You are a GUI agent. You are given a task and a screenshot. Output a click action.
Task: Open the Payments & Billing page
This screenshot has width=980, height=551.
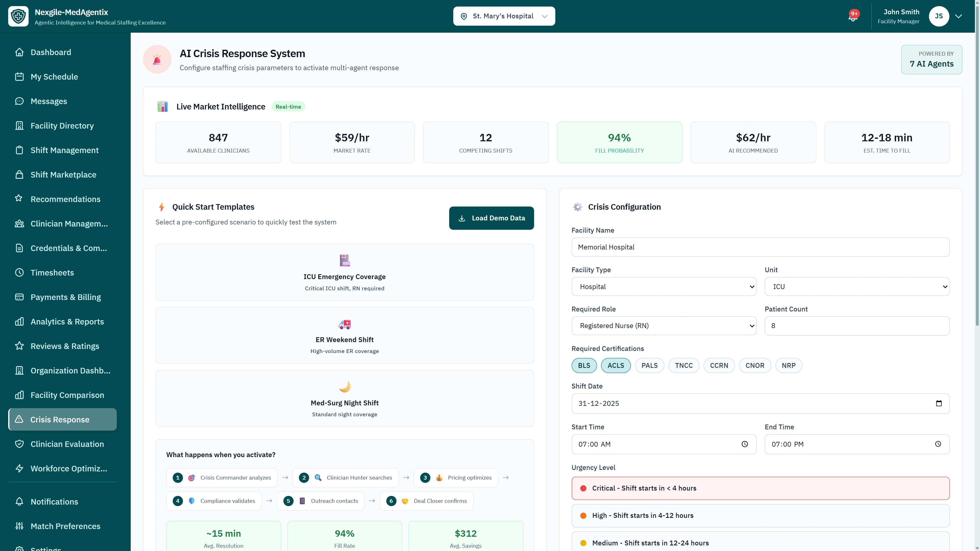pyautogui.click(x=19, y=297)
